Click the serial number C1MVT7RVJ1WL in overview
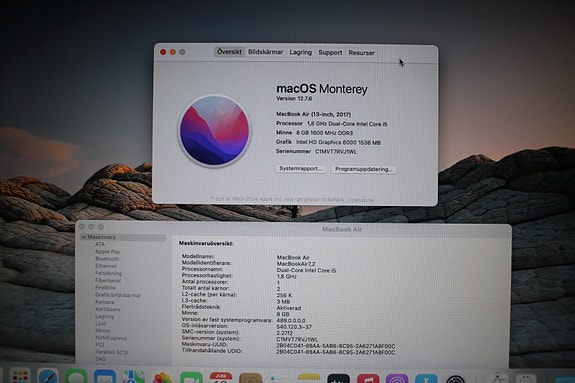Image resolution: width=575 pixels, height=383 pixels. click(x=336, y=152)
